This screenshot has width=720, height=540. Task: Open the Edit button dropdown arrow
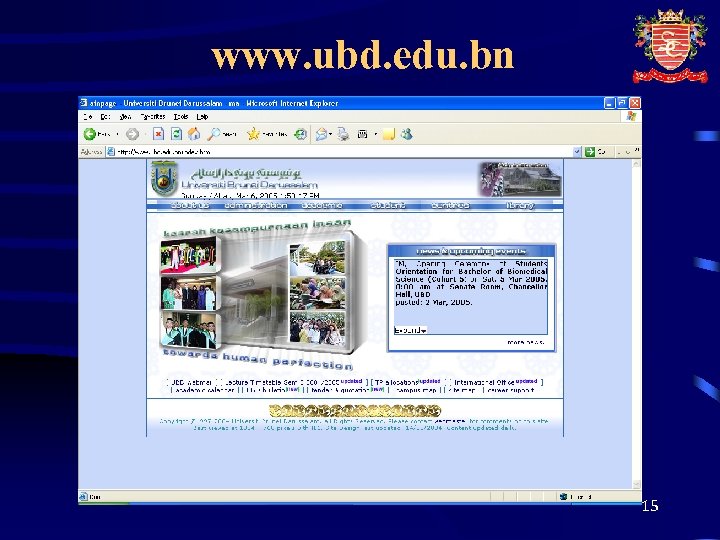point(376,134)
